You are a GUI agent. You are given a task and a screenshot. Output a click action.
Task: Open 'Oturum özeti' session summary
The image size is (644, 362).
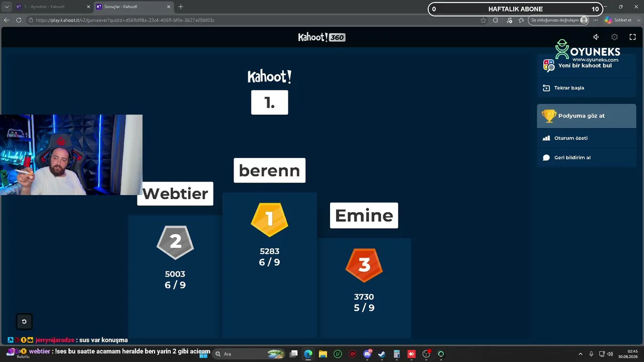pyautogui.click(x=587, y=138)
